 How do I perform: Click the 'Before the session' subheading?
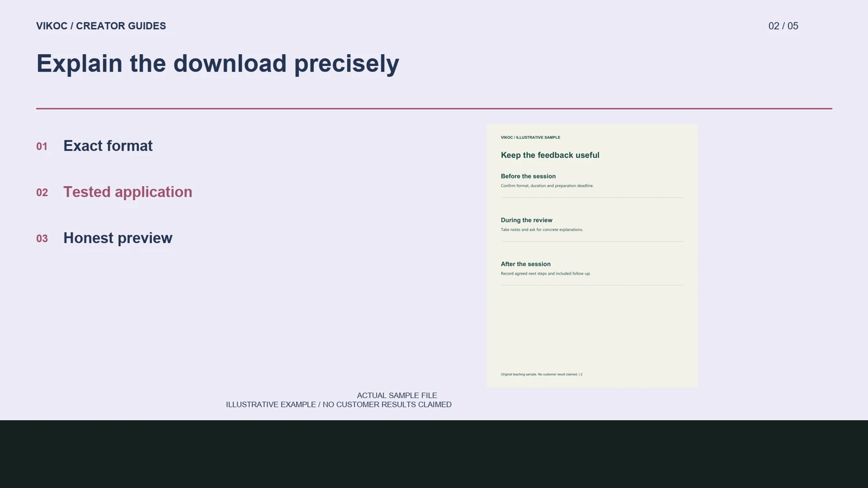(x=528, y=176)
